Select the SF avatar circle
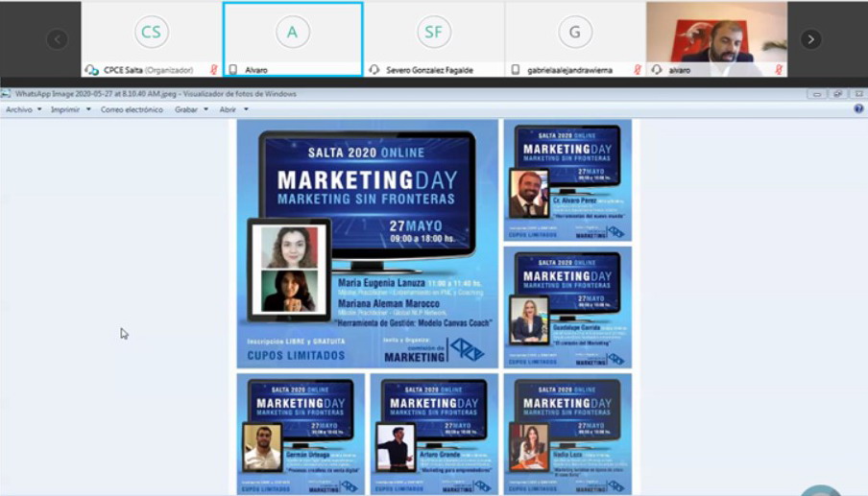Image resolution: width=868 pixels, height=496 pixels. click(433, 32)
